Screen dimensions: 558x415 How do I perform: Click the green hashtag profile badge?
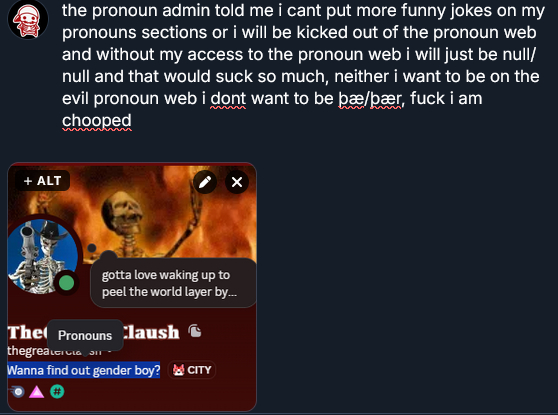tap(57, 392)
